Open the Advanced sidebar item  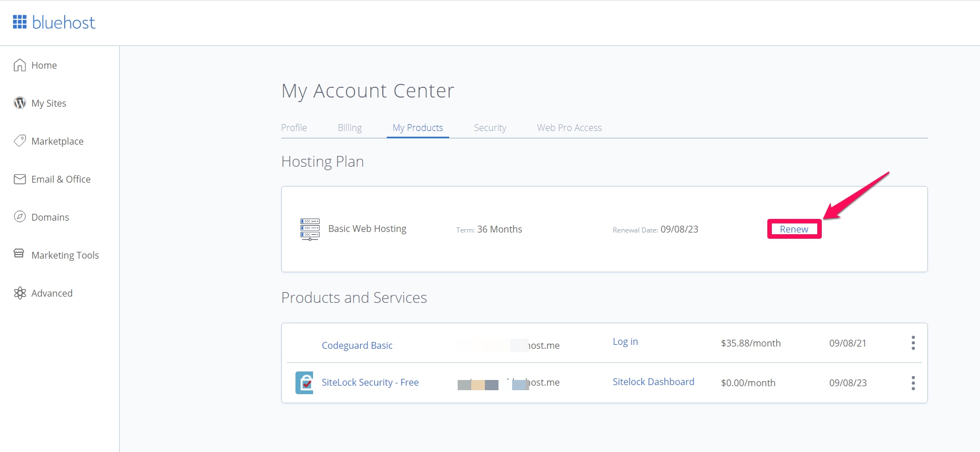click(x=52, y=293)
